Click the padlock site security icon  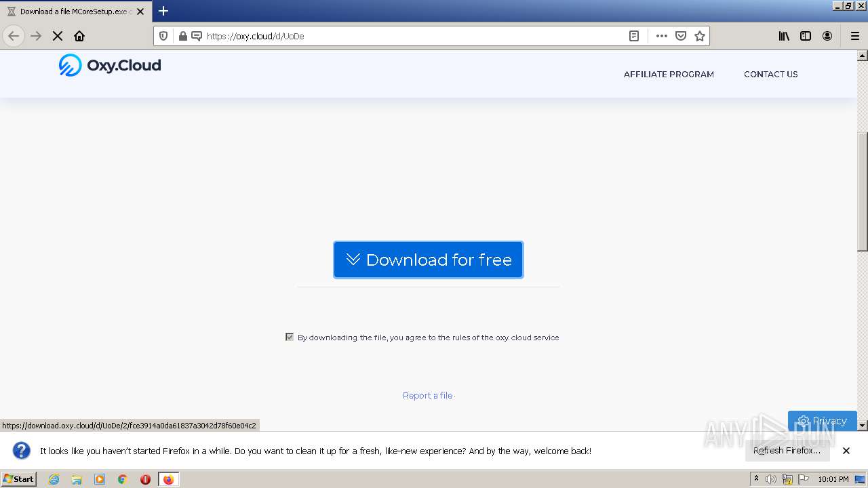182,36
